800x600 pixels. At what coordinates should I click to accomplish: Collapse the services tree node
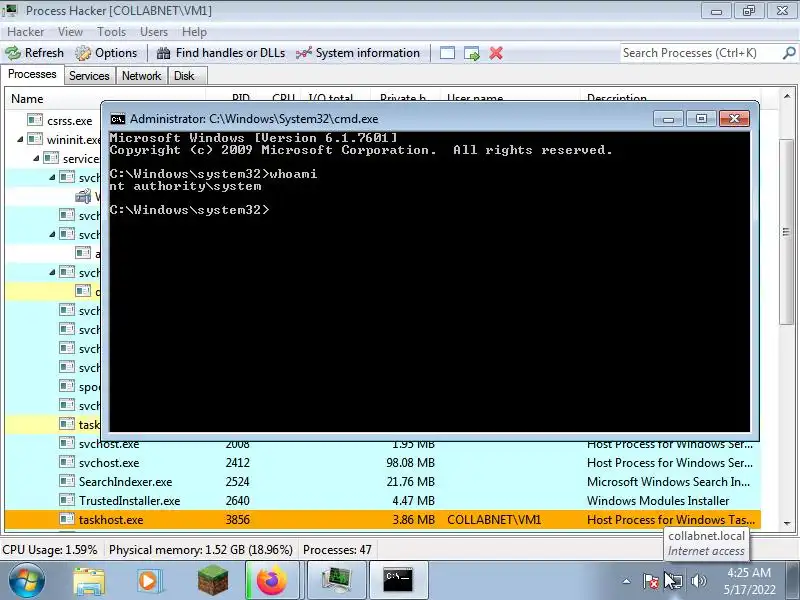click(36, 158)
